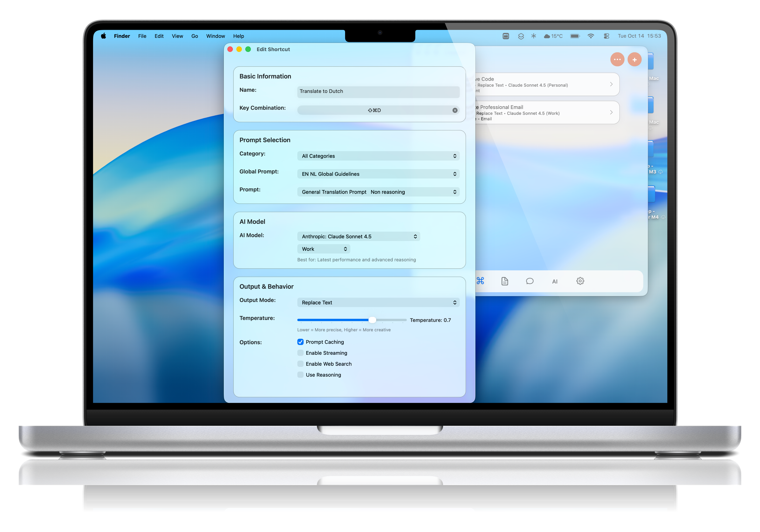Select the AI icon in bottom toolbar
The height and width of the screenshot is (532, 760).
pos(555,281)
